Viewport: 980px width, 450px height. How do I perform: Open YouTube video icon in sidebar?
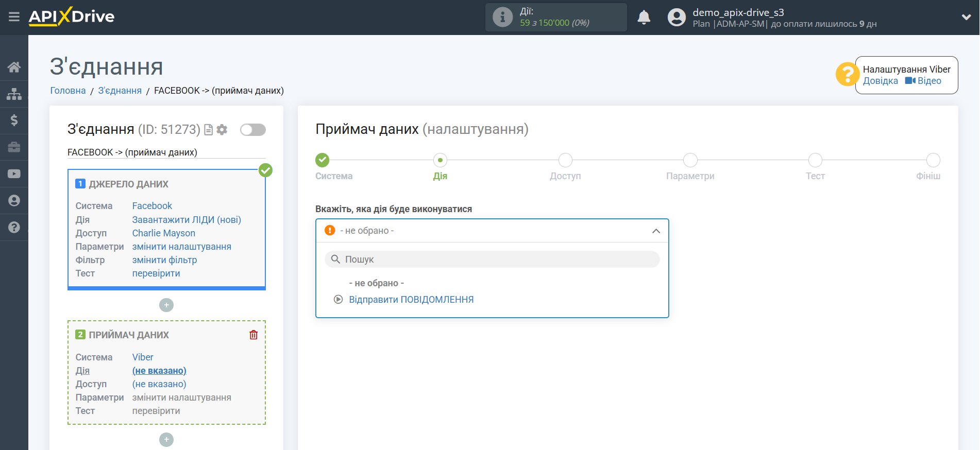tap(14, 174)
